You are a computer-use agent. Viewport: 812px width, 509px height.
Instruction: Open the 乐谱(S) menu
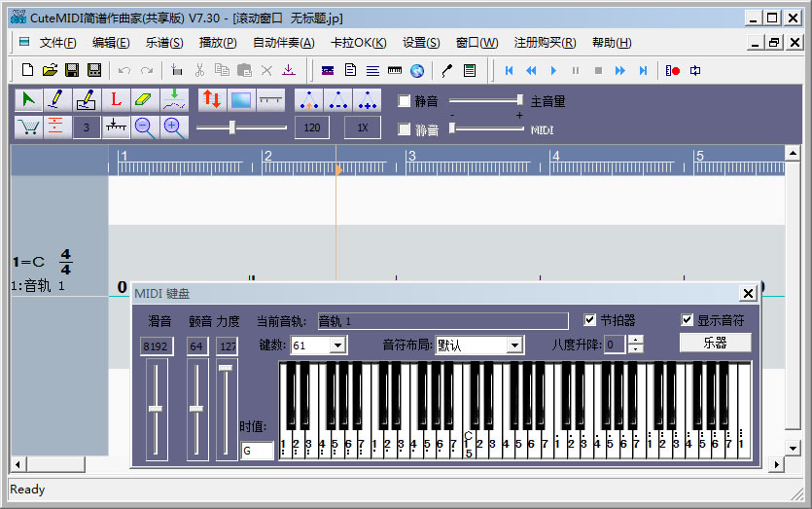(164, 43)
